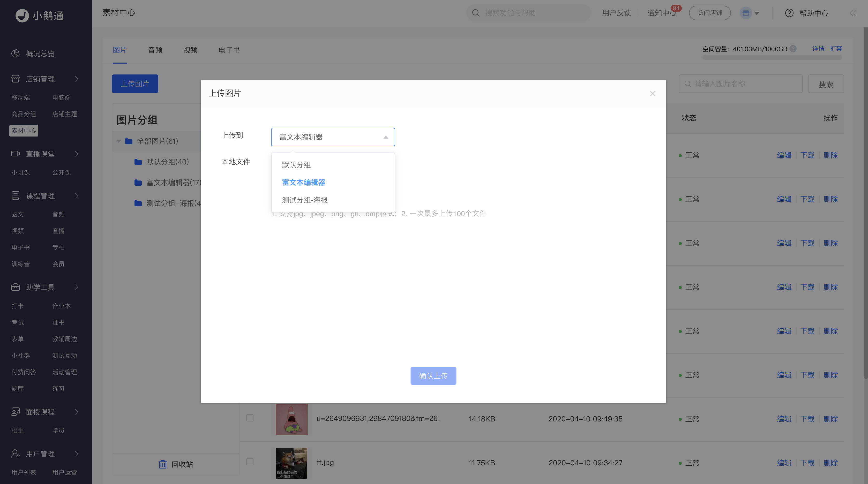Click 删除 for the ff.jpg row
The image size is (868, 484).
point(830,463)
